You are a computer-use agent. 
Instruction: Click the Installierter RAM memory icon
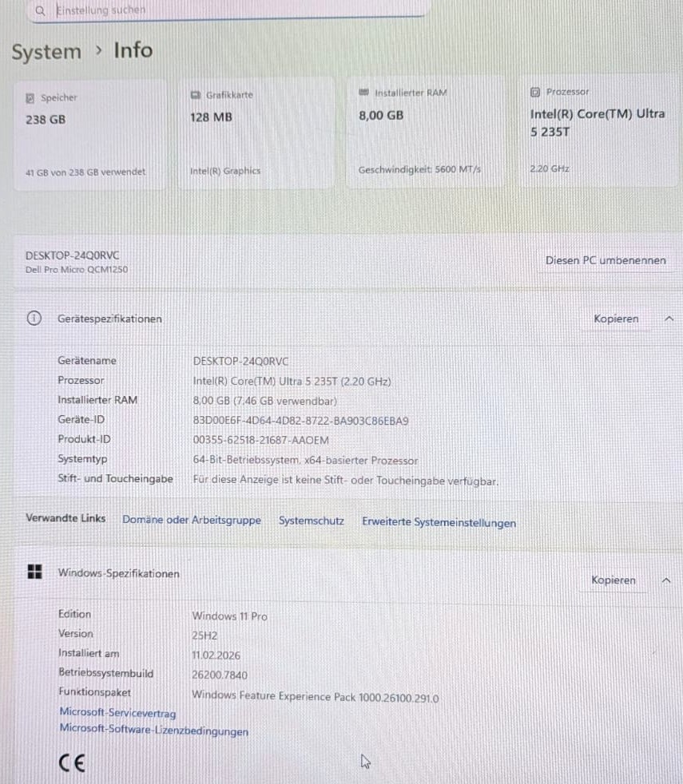click(363, 93)
